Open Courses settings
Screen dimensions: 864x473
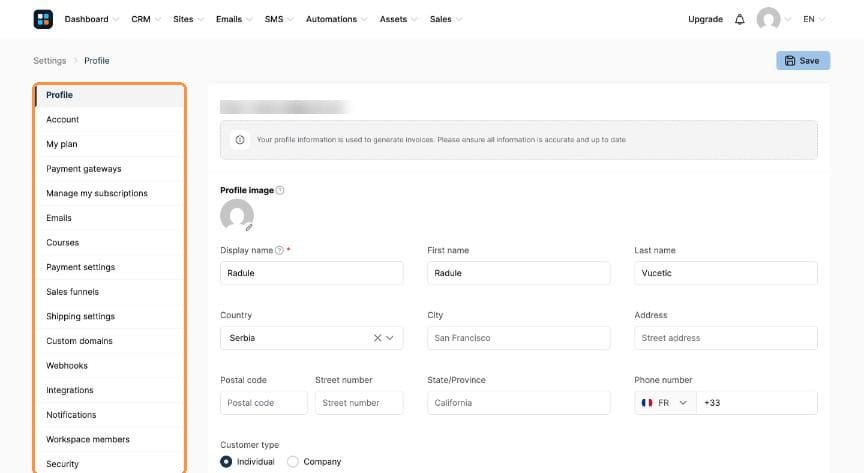point(109,243)
